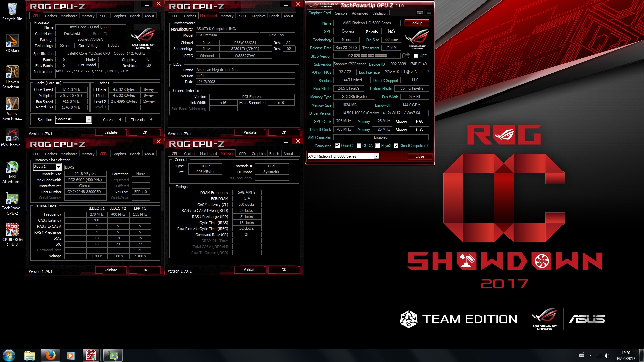Screen dimensions: 644x362
Task: Click the on-screen keyboard tray icon
Action: pyautogui.click(x=582, y=355)
